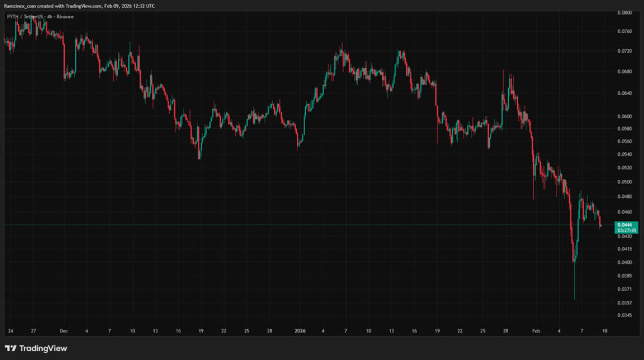
Task: Click the 0.0600 price axis label
Action: tap(625, 116)
